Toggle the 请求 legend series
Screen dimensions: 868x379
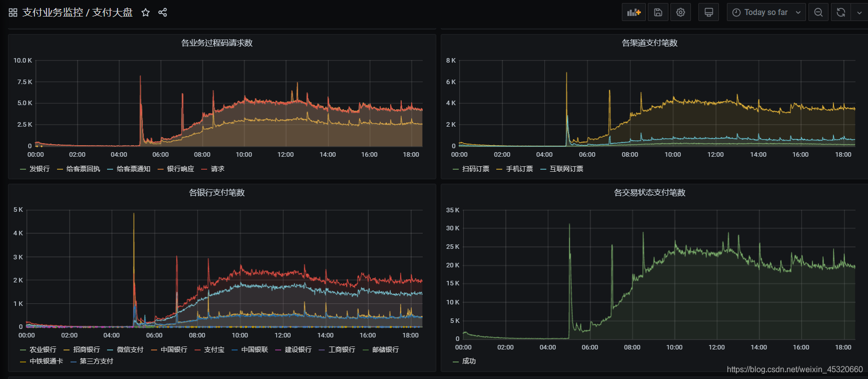218,169
